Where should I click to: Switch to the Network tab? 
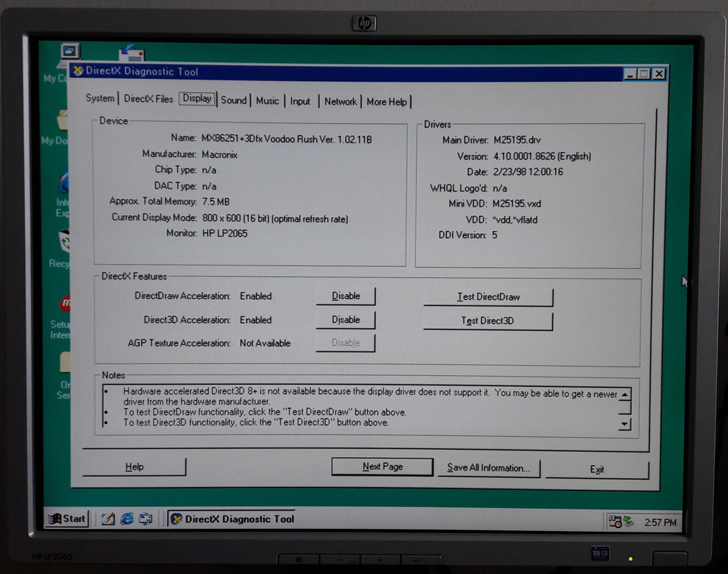point(340,102)
